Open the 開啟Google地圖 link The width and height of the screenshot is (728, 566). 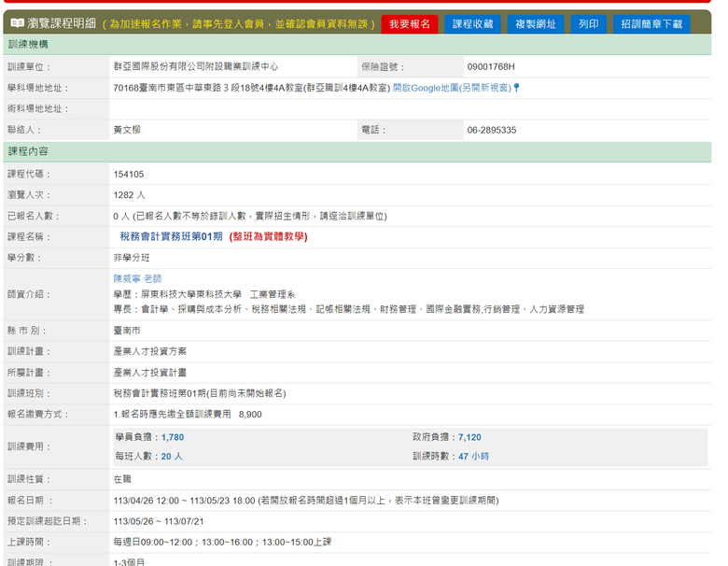pyautogui.click(x=451, y=88)
